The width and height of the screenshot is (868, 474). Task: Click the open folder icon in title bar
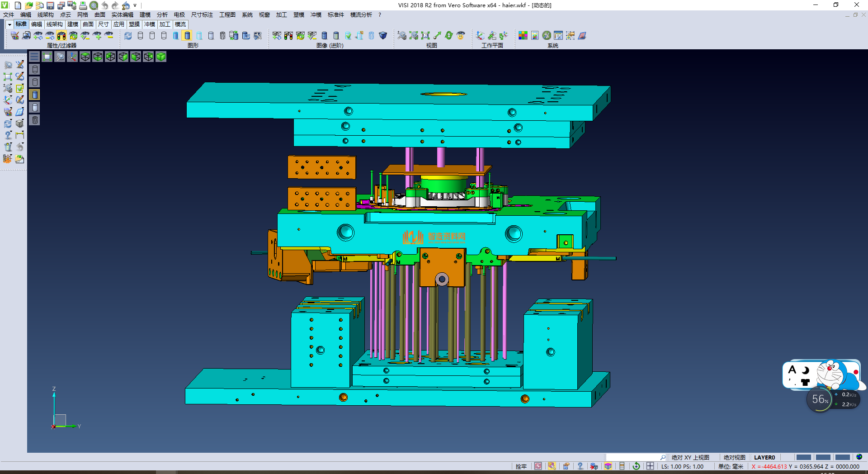point(28,5)
